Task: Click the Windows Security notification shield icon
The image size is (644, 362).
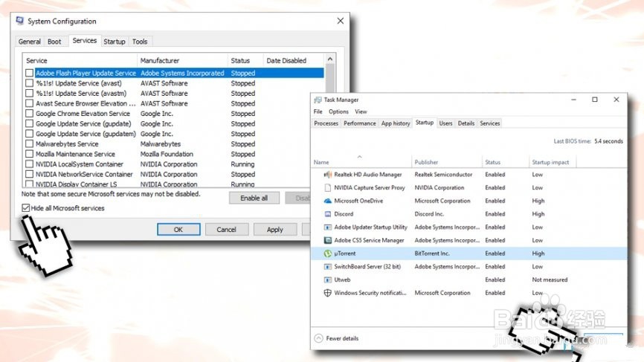Action: [x=327, y=293]
